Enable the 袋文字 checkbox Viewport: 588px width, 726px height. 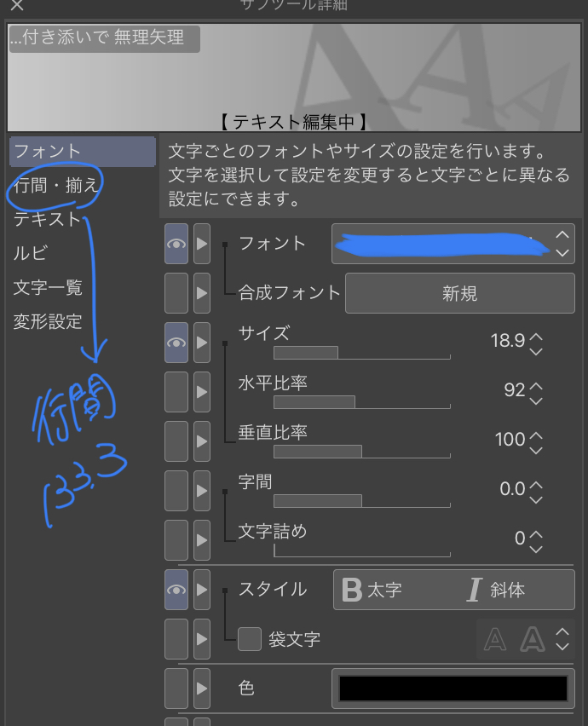250,639
